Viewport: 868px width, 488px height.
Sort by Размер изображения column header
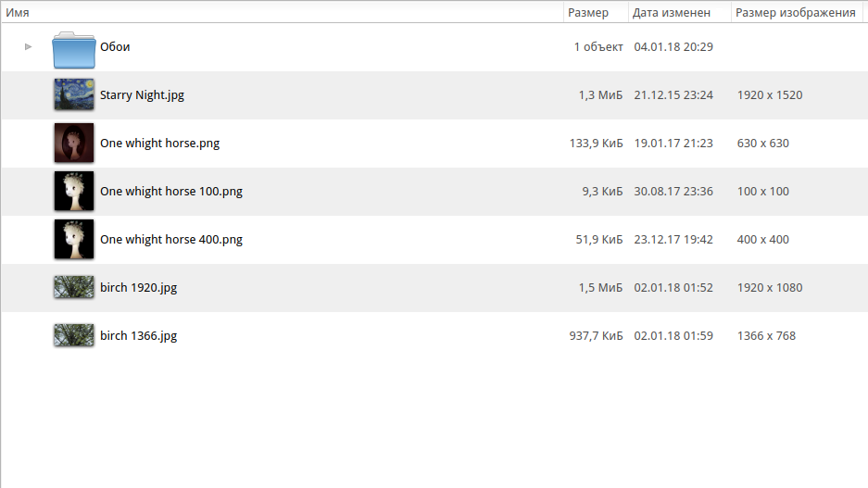(x=795, y=13)
